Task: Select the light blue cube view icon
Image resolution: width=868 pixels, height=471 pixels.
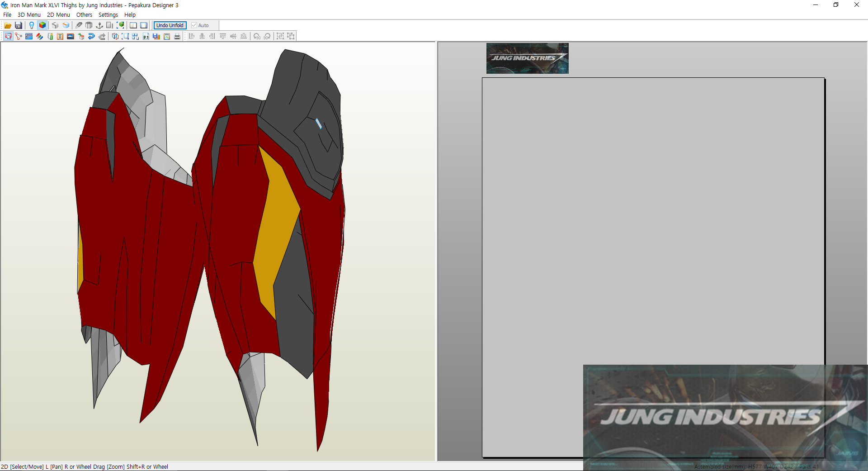Action: tap(66, 25)
